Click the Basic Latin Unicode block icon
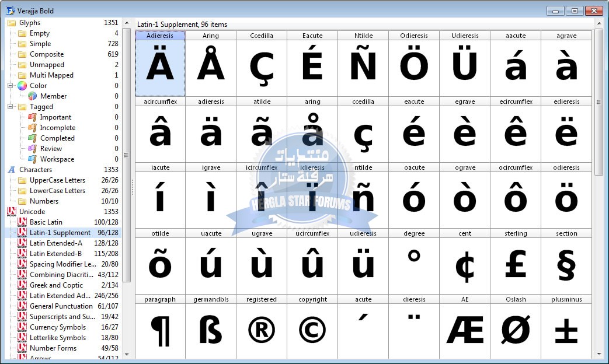609x364 pixels. [x=22, y=222]
